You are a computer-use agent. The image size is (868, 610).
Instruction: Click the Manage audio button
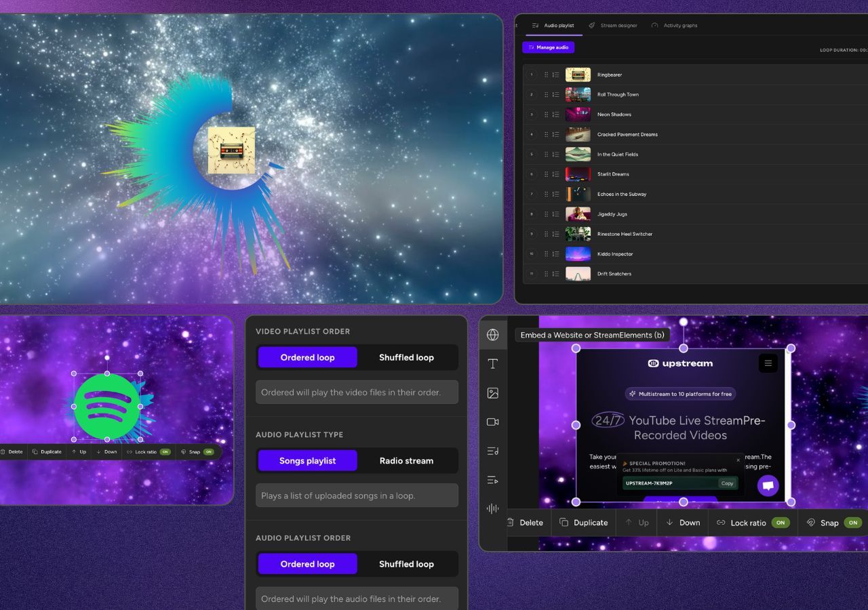click(548, 47)
